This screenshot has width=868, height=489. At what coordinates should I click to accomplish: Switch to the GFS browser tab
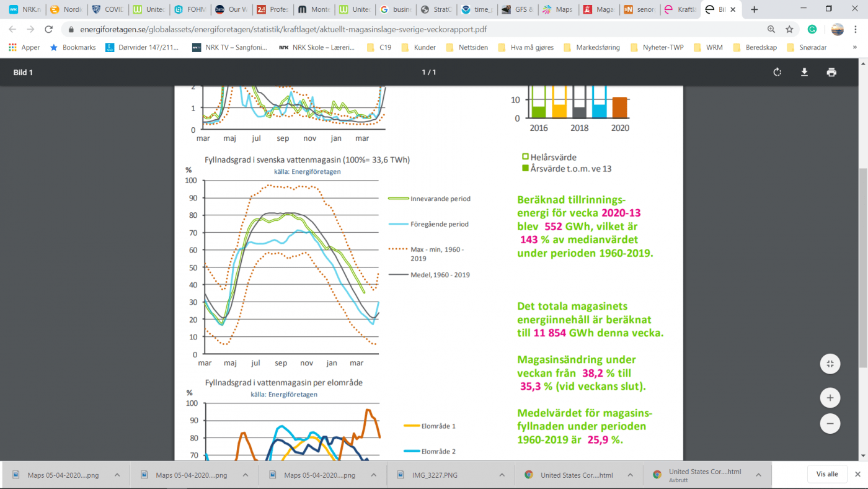pyautogui.click(x=517, y=9)
